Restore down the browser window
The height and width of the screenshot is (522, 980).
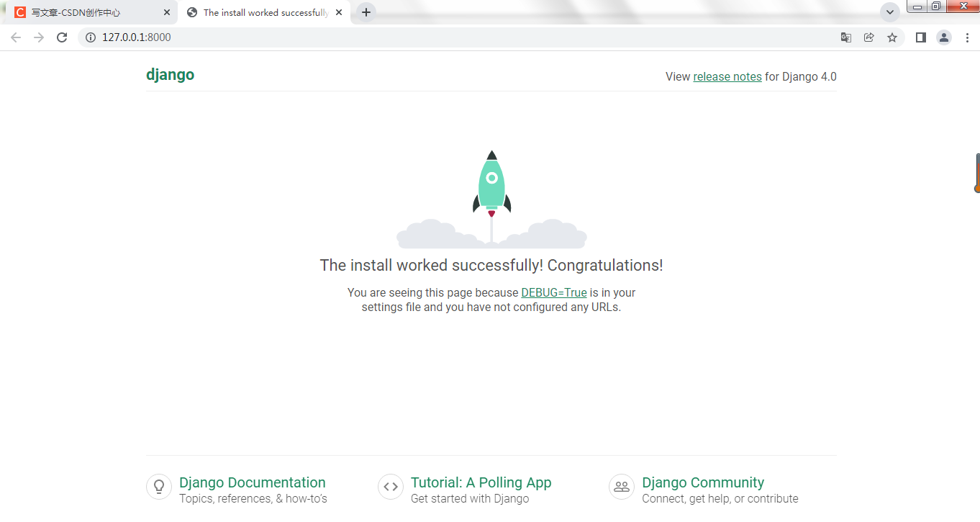936,6
